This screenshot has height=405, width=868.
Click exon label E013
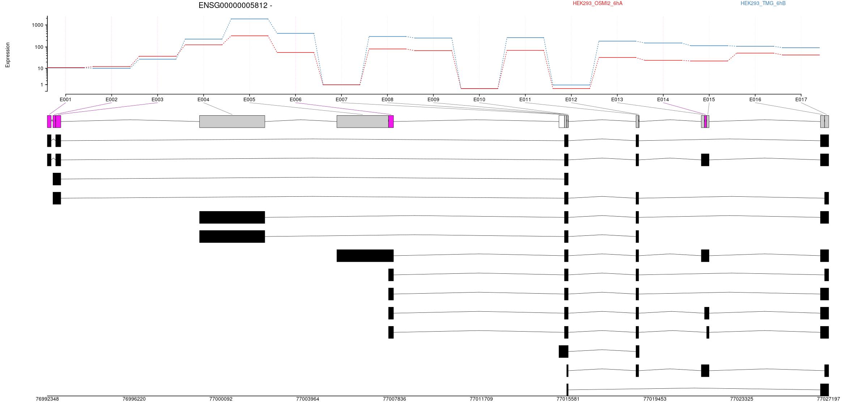(617, 99)
